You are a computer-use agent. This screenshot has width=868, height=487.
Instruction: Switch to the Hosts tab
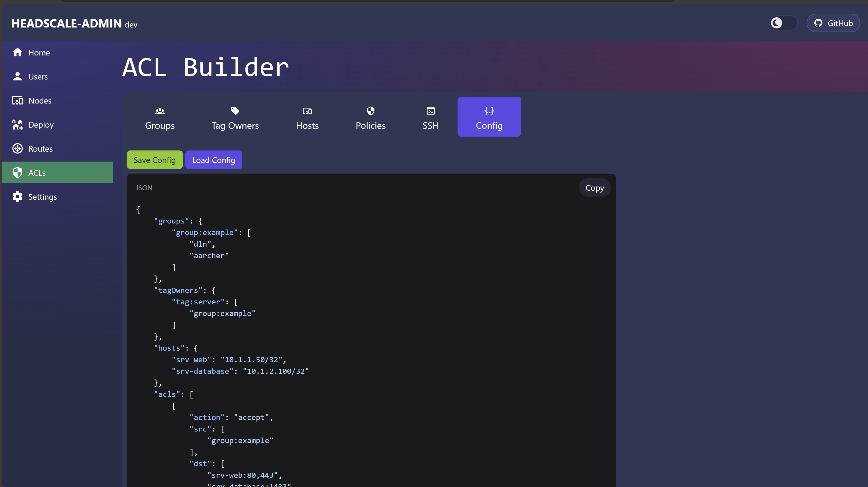click(x=307, y=117)
